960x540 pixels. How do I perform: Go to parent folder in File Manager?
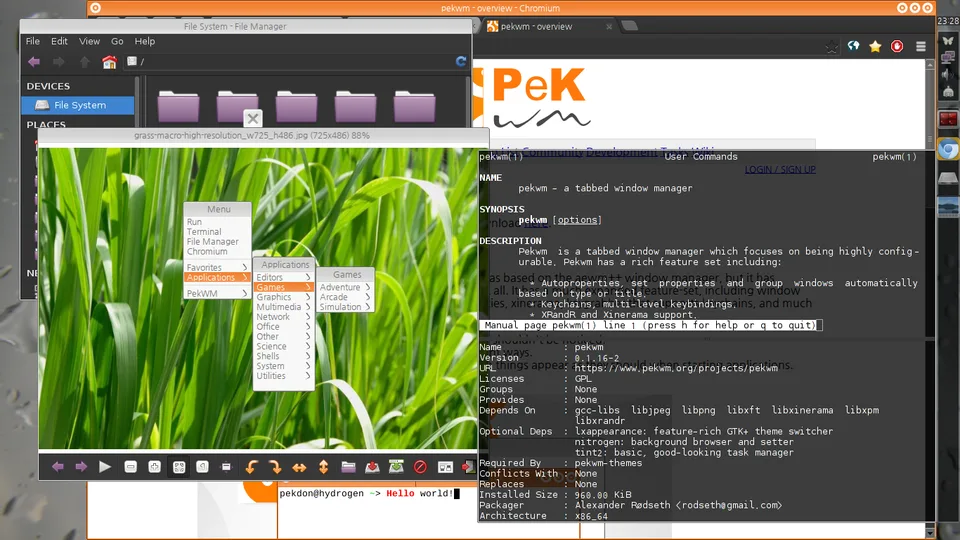(x=84, y=62)
